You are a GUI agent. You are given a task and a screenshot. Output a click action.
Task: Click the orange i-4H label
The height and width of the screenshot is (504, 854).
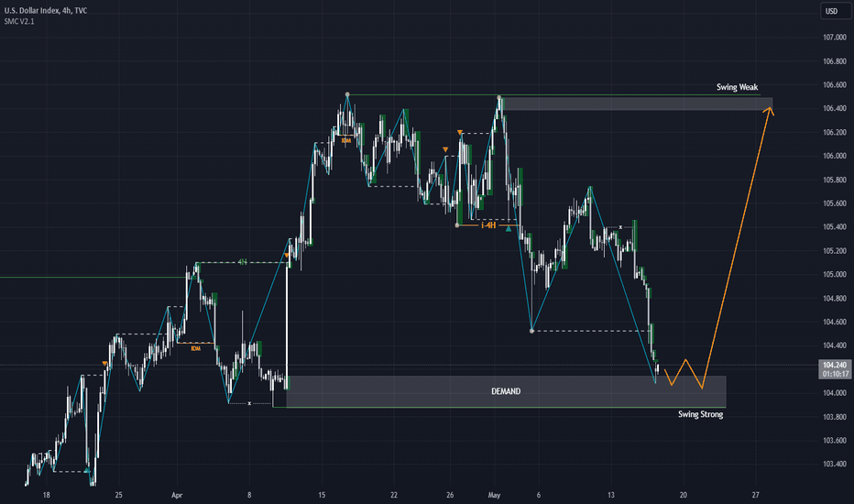pos(488,225)
